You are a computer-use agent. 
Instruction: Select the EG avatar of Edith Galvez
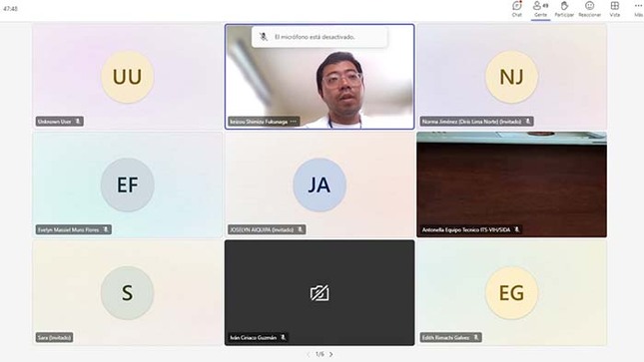[x=511, y=293]
